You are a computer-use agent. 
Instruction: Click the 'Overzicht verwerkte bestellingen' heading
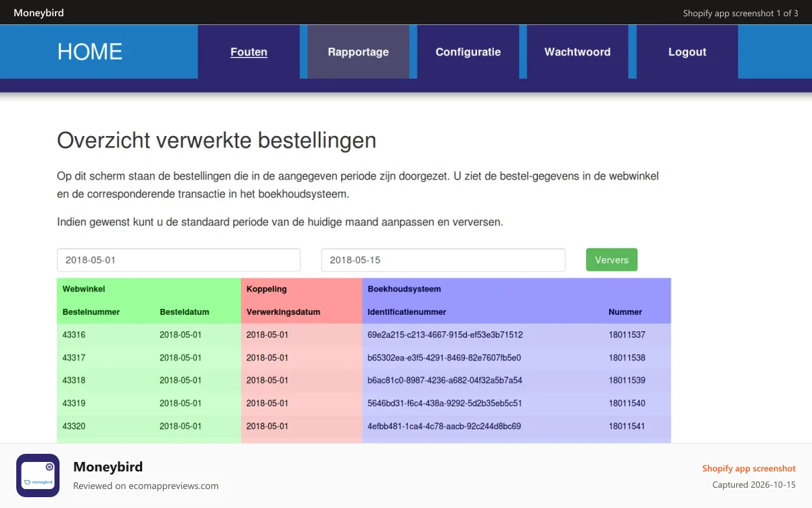coord(217,140)
